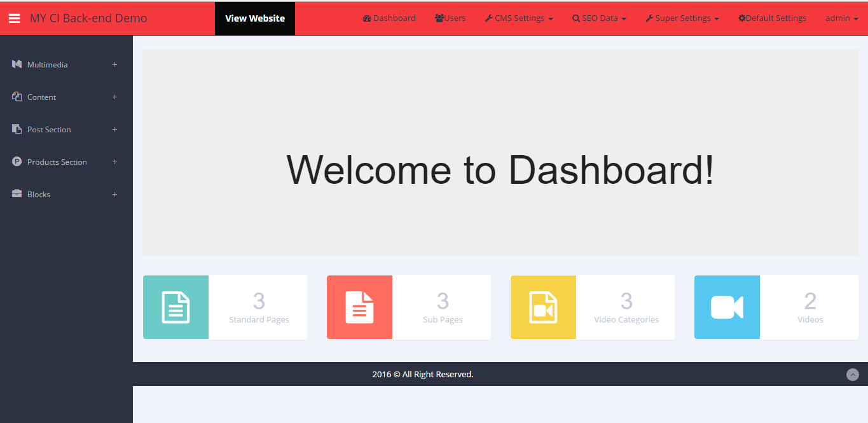This screenshot has height=423, width=868.
Task: Click the Blocks icon in sidebar
Action: click(16, 194)
